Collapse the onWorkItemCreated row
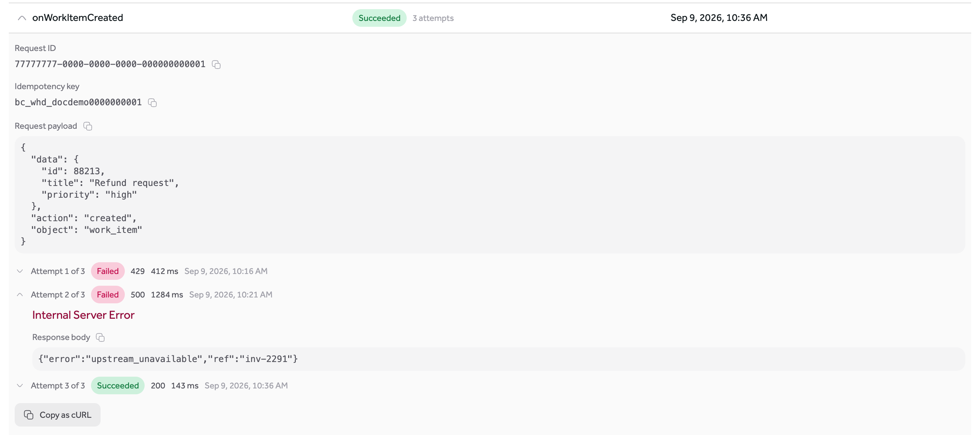 [22, 18]
